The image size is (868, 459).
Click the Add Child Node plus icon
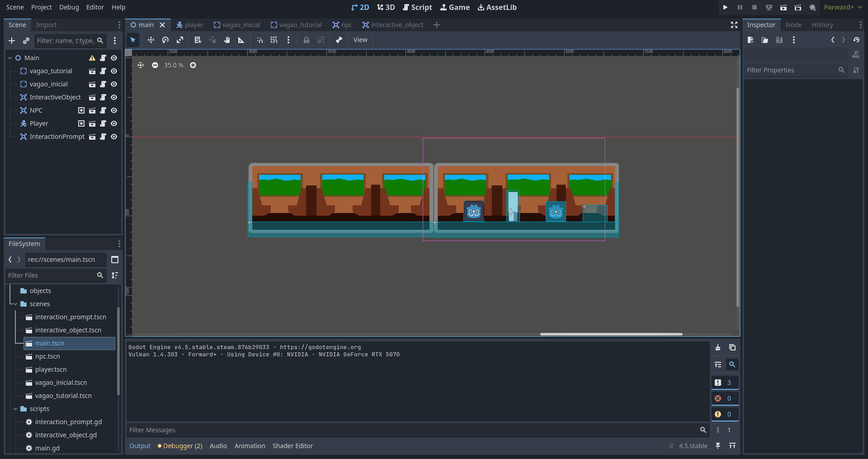[x=12, y=41]
